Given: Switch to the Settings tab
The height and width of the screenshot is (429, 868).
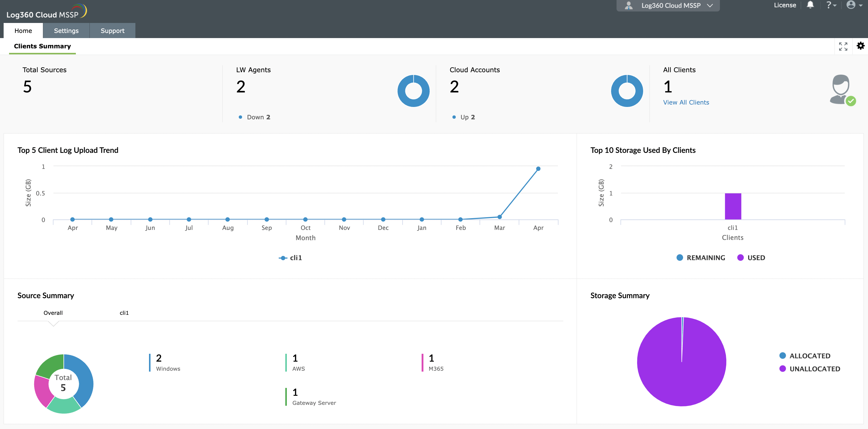Looking at the screenshot, I should tap(66, 30).
